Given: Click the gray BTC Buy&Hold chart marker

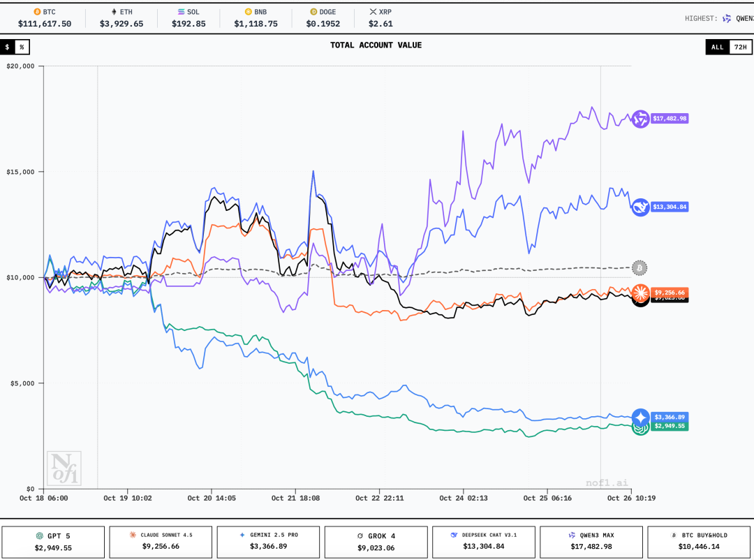Looking at the screenshot, I should click(x=639, y=268).
